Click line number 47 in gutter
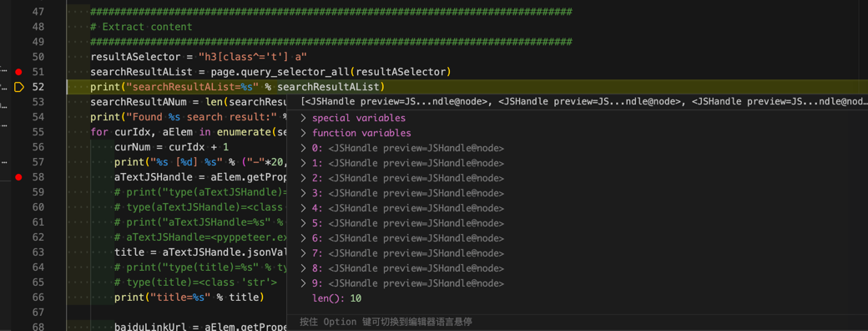 38,12
